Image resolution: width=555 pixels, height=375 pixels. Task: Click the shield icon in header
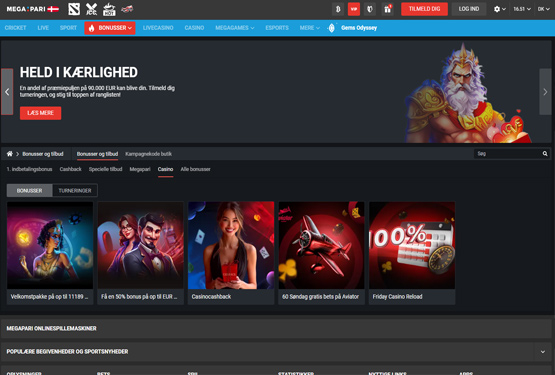click(x=370, y=9)
